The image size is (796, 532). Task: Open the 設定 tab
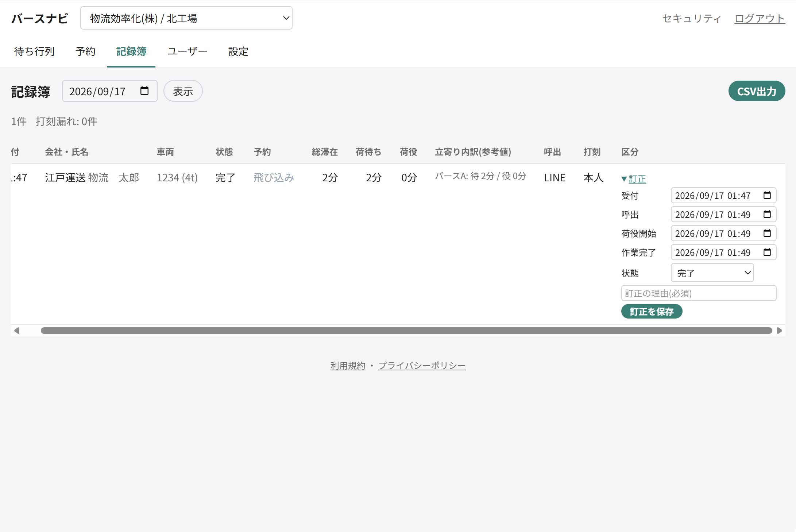point(238,51)
